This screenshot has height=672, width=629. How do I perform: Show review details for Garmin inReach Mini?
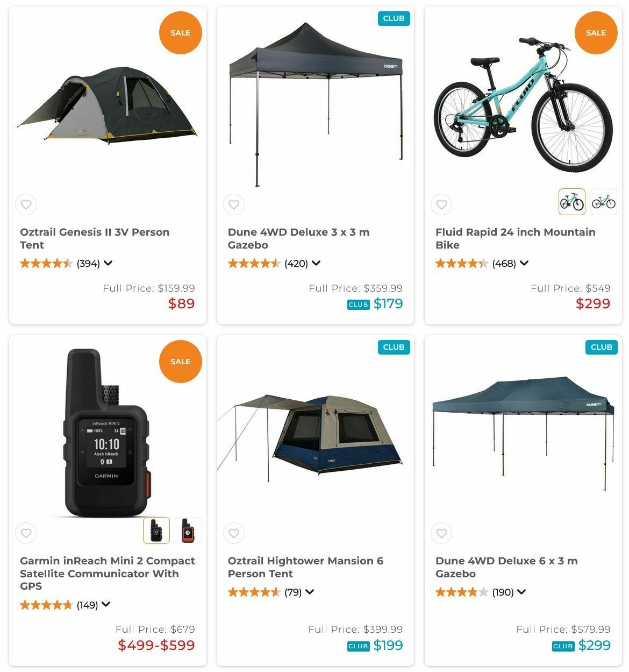click(106, 604)
